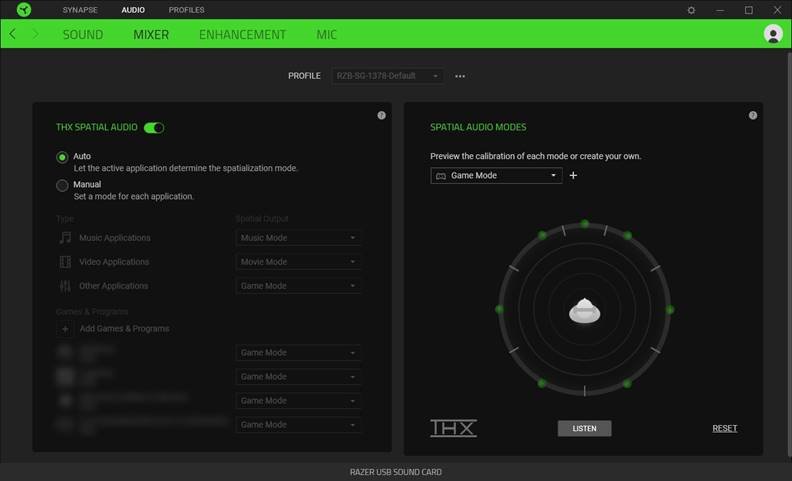Select the front-left speaker dot
The height and width of the screenshot is (481, 792).
[x=542, y=235]
